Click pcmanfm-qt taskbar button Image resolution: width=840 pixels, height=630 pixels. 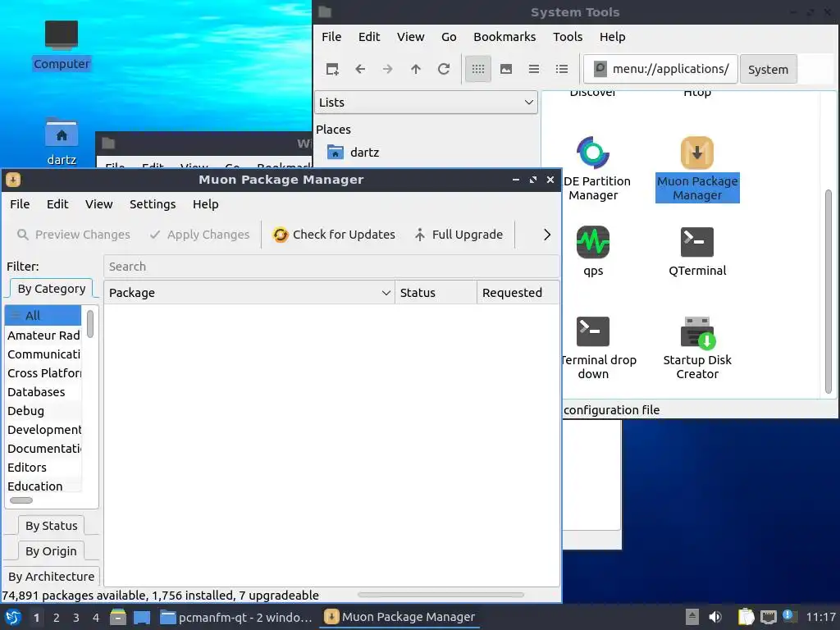coord(237,617)
